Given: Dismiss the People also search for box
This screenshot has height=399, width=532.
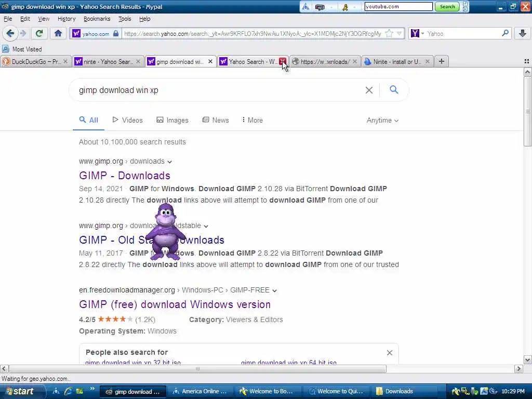Looking at the screenshot, I should click(390, 353).
